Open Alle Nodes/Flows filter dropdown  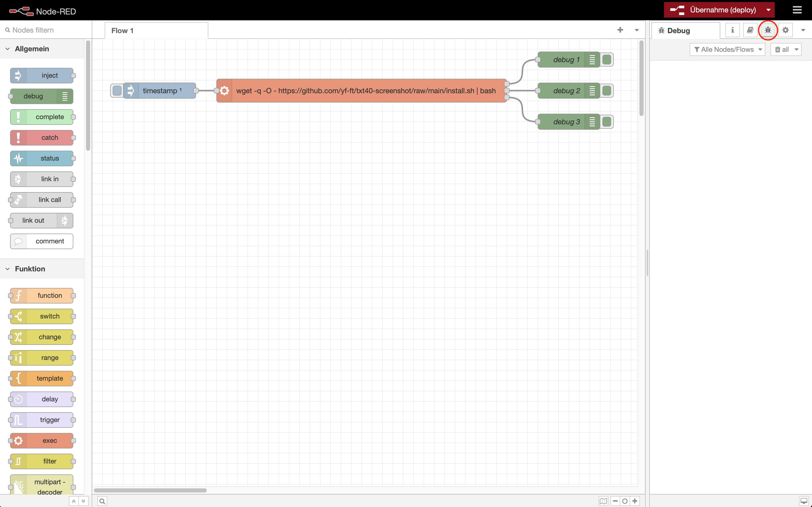click(728, 50)
